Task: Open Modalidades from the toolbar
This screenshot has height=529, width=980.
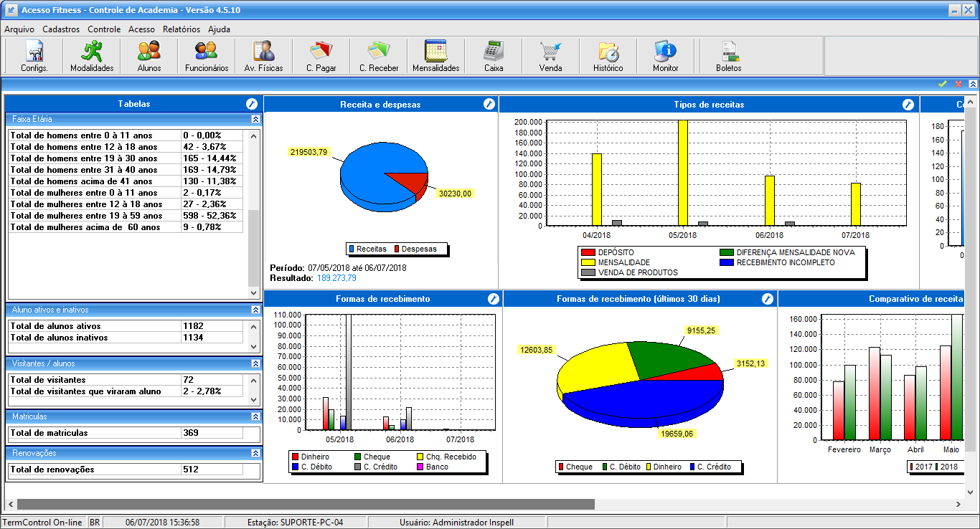Action: point(92,56)
